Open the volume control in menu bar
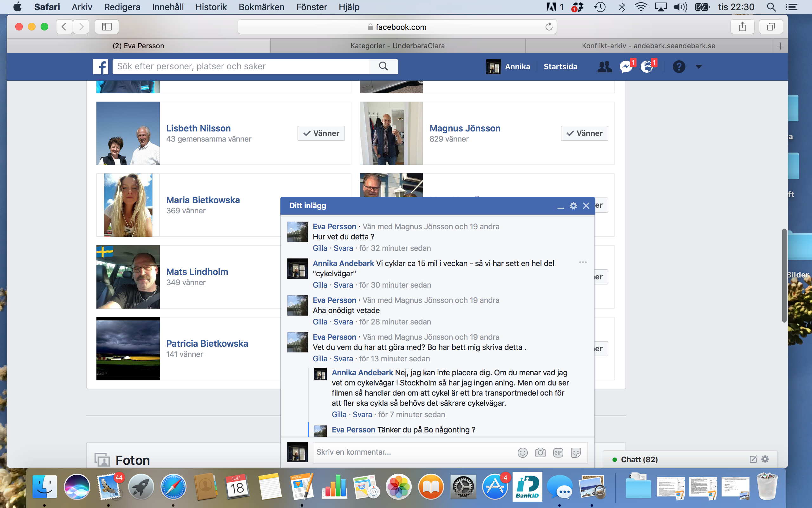This screenshot has width=812, height=508. coord(680,7)
